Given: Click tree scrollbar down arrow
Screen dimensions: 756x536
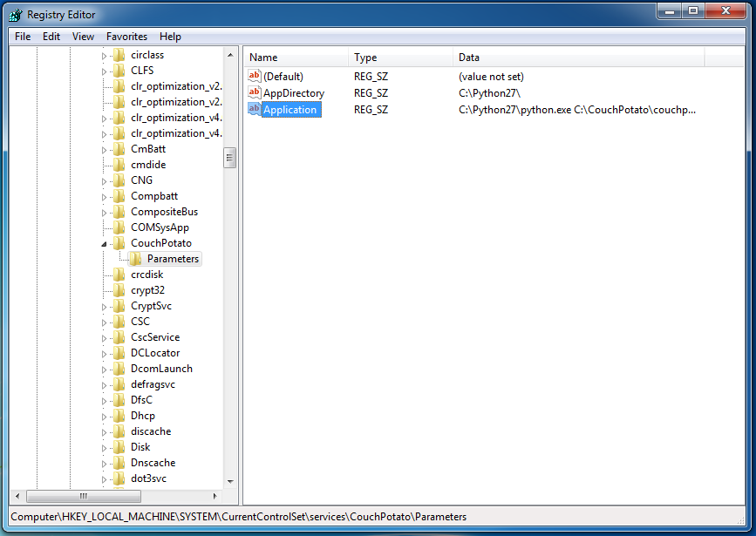Looking at the screenshot, I should pos(230,481).
